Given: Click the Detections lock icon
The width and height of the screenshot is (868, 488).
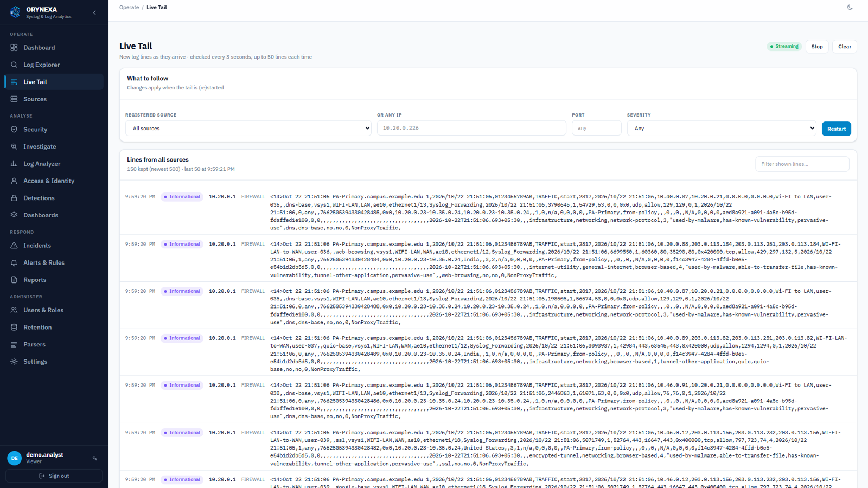Looking at the screenshot, I should coord(14,198).
